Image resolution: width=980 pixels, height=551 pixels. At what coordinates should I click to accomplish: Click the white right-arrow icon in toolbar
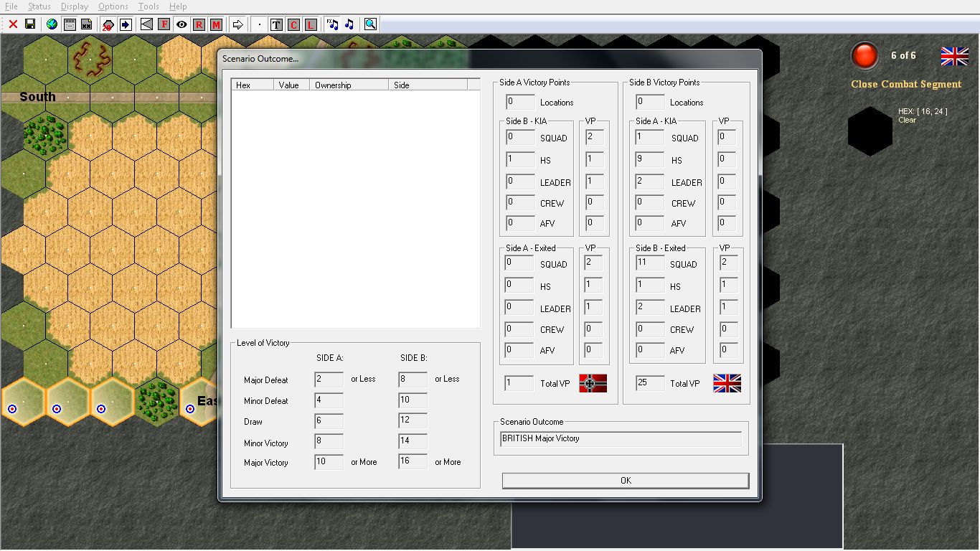click(x=238, y=24)
